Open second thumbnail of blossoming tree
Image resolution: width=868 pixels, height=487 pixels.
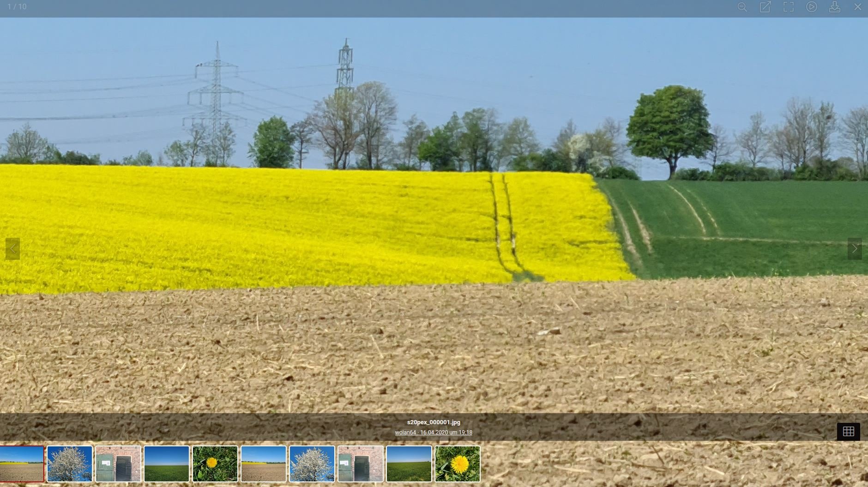click(70, 464)
